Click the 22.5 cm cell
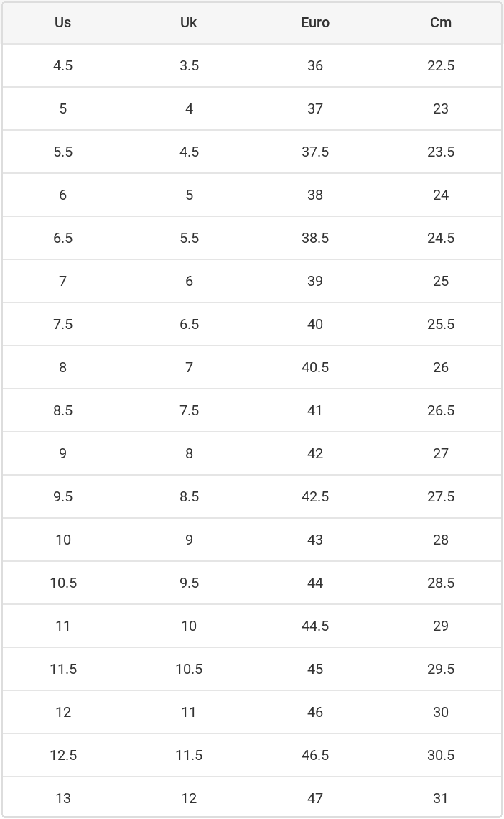This screenshot has width=504, height=819. [441, 65]
